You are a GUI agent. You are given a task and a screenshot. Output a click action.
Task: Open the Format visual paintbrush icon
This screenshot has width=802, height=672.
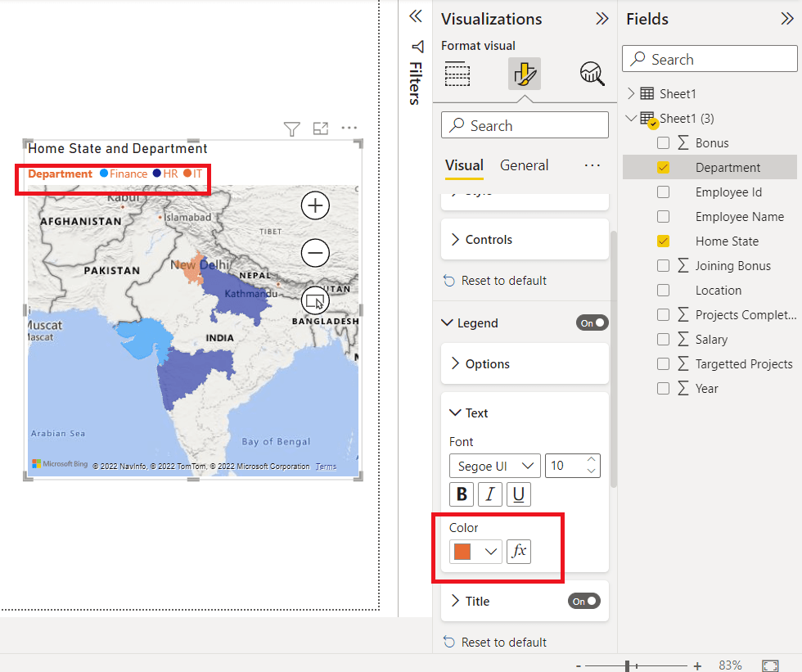coord(524,73)
